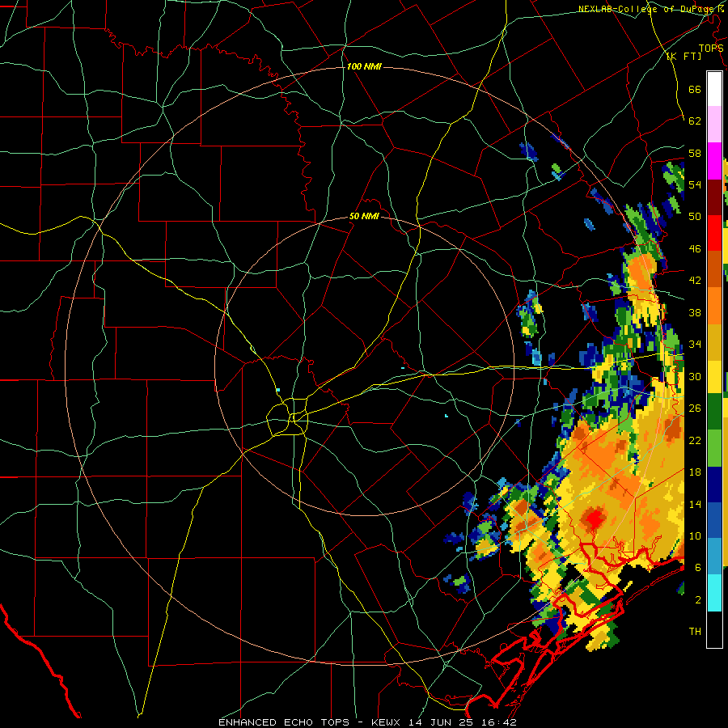Click the legend value 34
The image size is (728, 728).
(695, 345)
